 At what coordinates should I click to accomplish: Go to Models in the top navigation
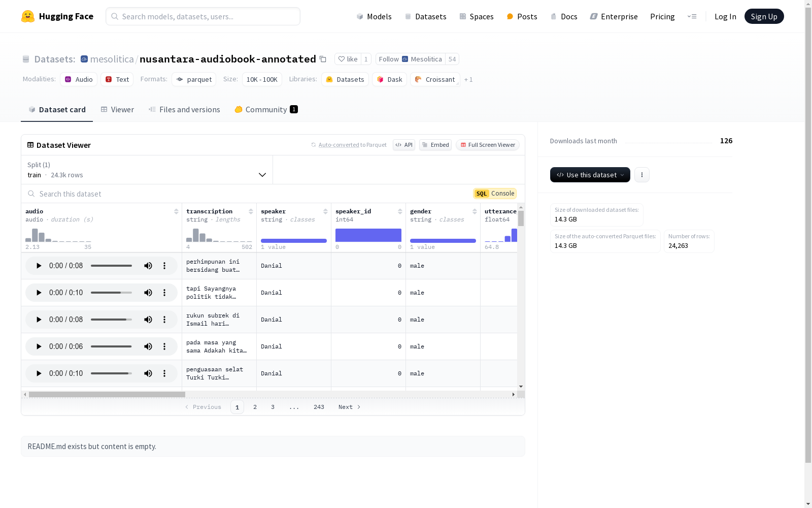(x=374, y=16)
